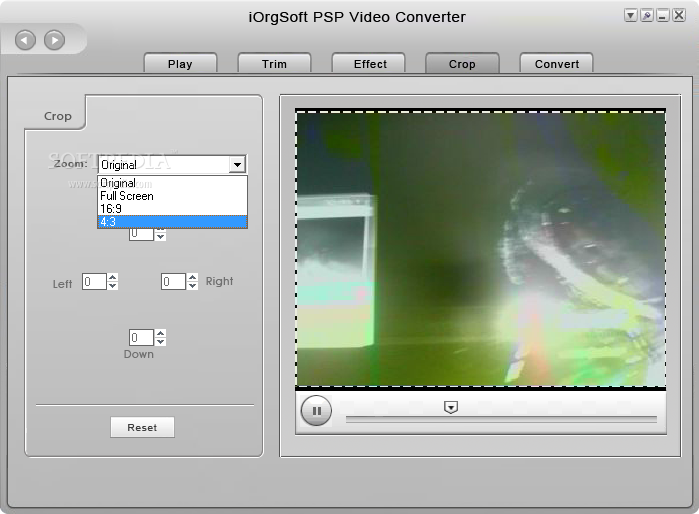
Task: Choose 4:3 in the Zoom list
Action: click(x=172, y=222)
